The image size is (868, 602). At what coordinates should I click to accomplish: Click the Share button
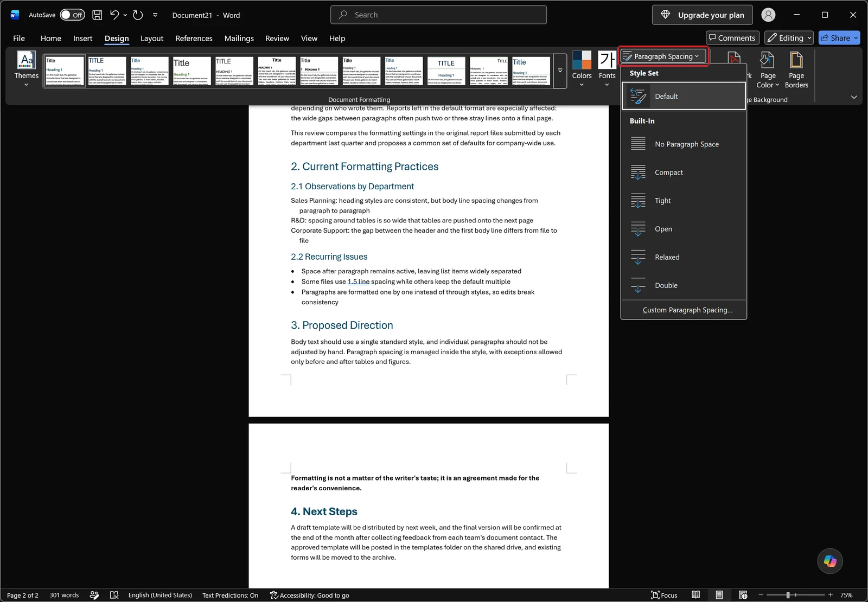point(839,38)
